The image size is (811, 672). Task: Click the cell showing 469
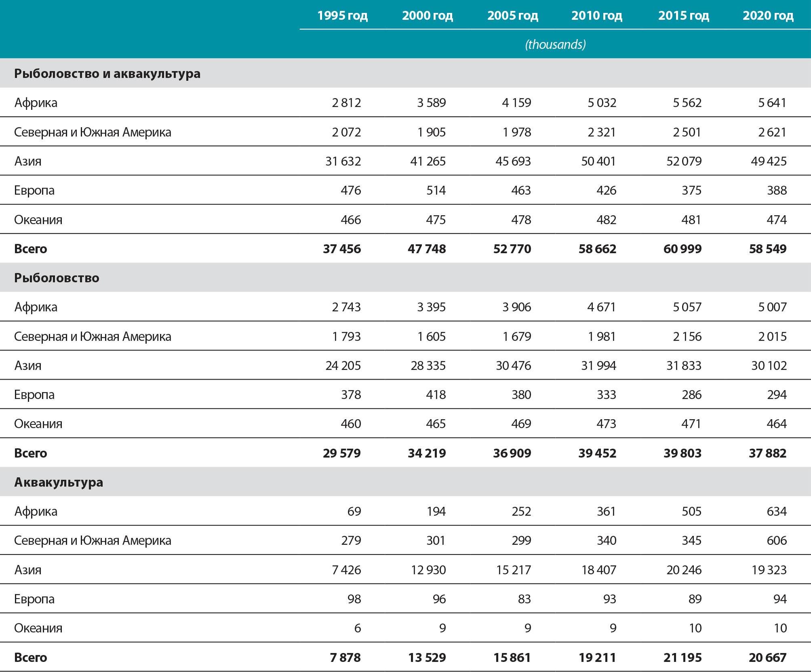(x=521, y=424)
